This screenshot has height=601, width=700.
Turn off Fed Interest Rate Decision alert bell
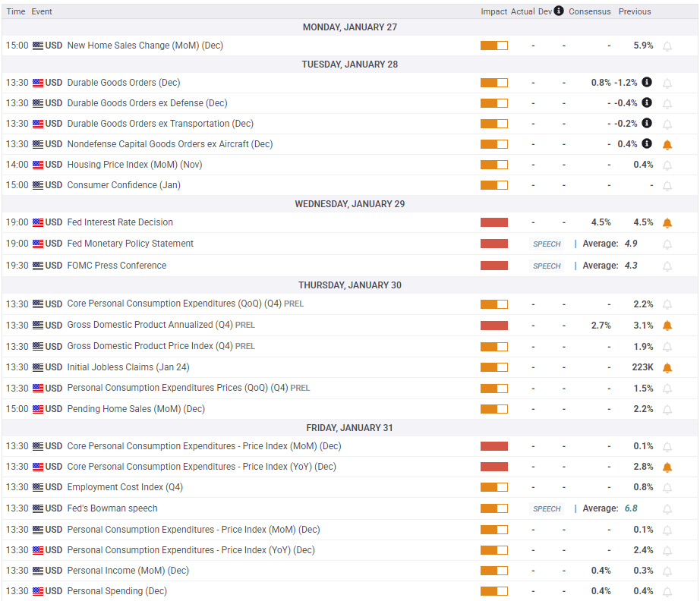point(667,222)
